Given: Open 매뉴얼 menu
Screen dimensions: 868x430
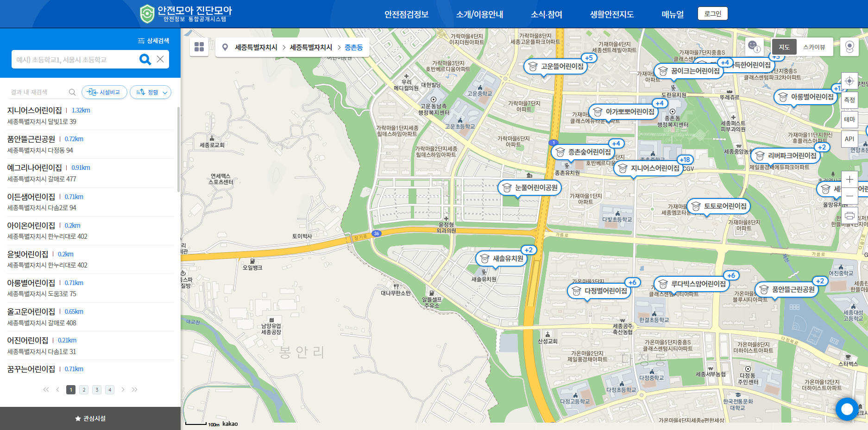Looking at the screenshot, I should click(673, 14).
